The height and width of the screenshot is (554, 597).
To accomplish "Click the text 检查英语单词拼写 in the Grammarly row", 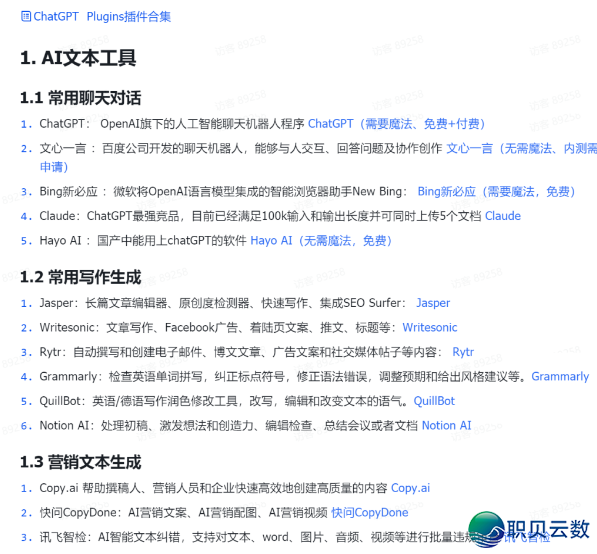I will click(155, 377).
